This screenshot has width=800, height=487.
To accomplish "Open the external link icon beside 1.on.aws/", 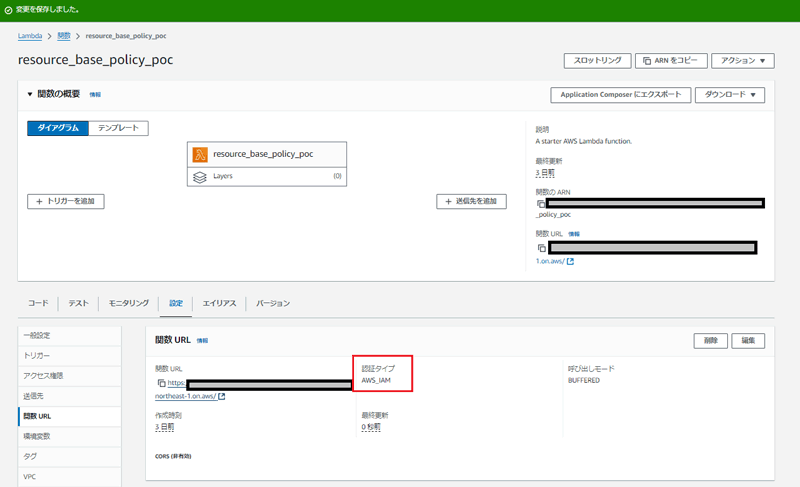I will coord(570,261).
